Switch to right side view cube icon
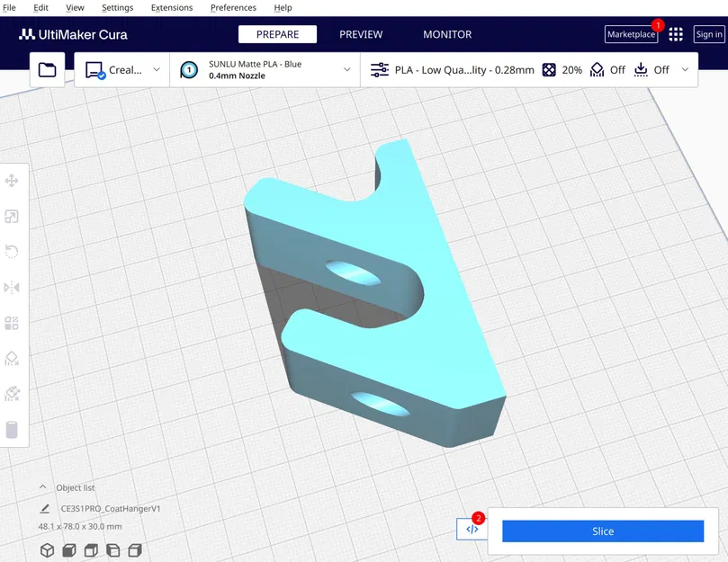This screenshot has height=562, width=728. pyautogui.click(x=135, y=550)
